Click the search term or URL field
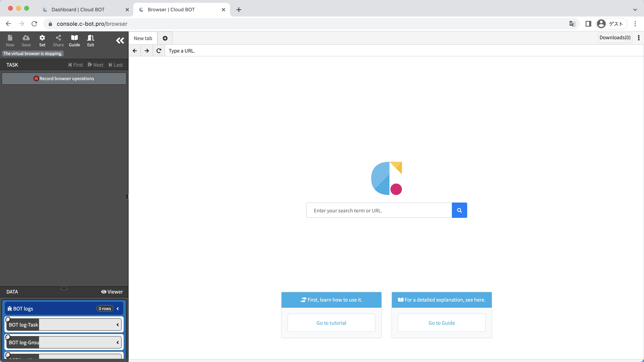This screenshot has height=362, width=644. click(379, 210)
